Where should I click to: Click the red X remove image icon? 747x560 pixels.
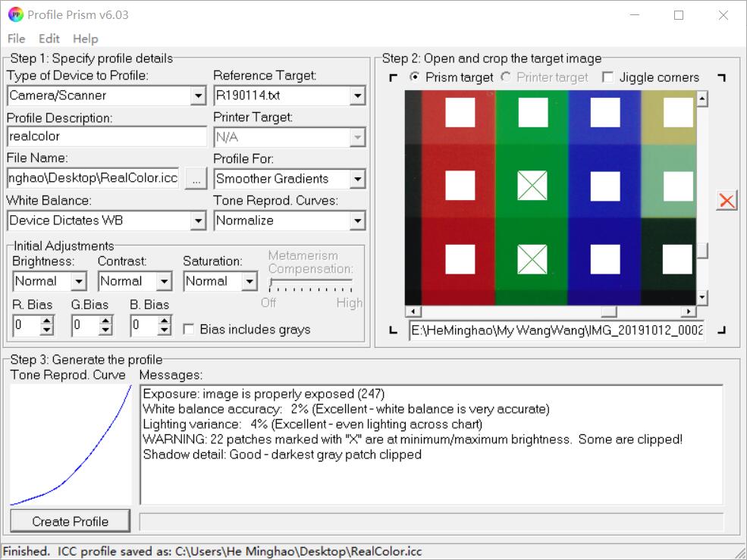(x=727, y=200)
